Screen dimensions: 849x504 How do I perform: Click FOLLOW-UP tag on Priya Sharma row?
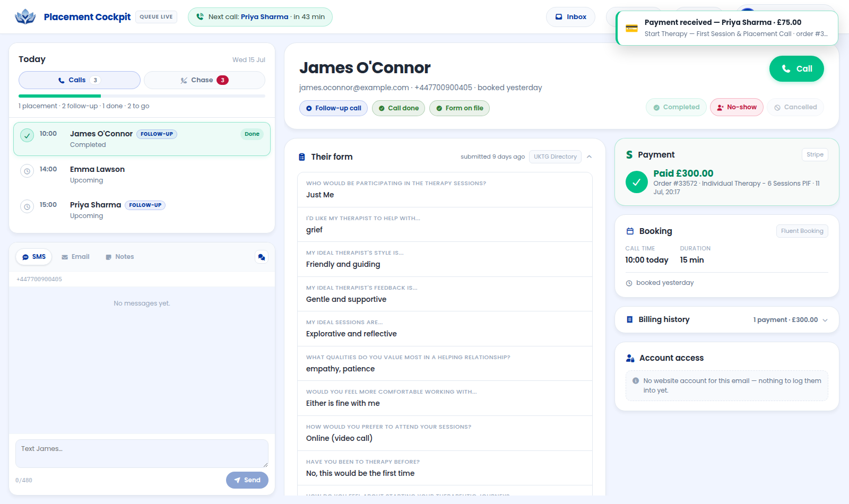[145, 205]
